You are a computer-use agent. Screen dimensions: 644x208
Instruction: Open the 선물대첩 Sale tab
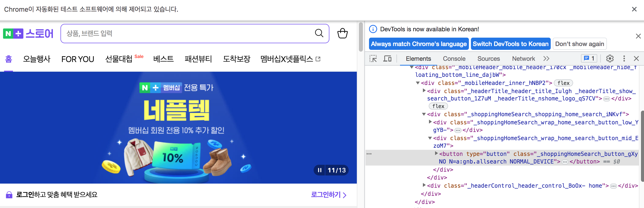coord(124,59)
